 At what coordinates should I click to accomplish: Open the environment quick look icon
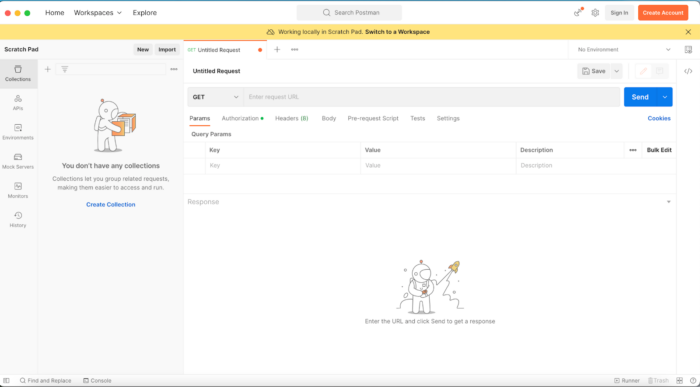[688, 50]
